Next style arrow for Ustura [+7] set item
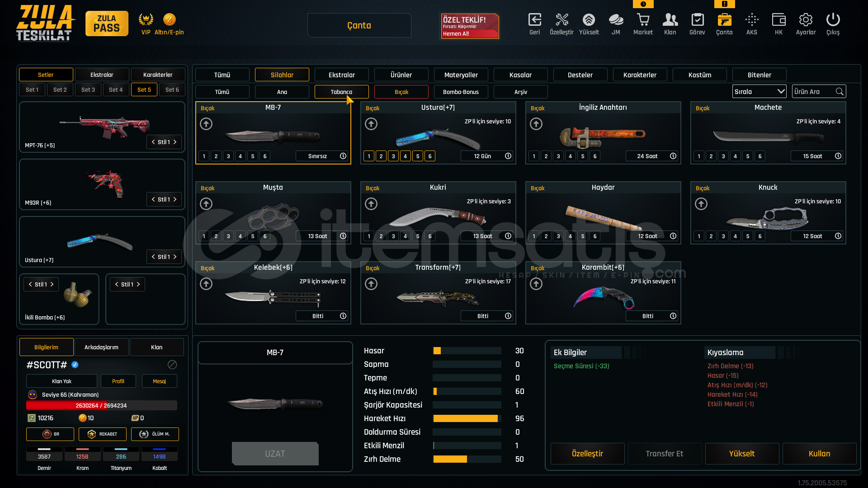The height and width of the screenshot is (488, 868). [175, 257]
